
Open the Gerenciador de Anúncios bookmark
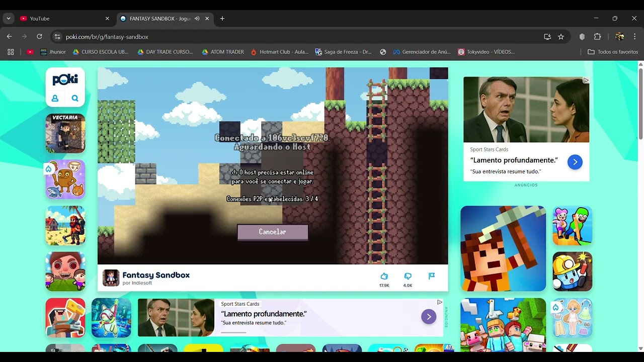[x=422, y=52]
